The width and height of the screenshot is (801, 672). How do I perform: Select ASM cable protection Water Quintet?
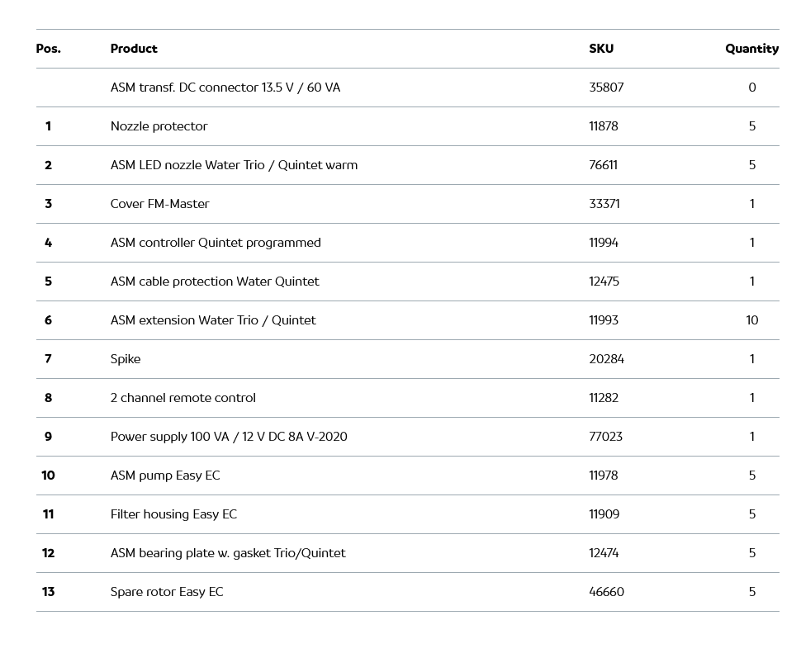(215, 282)
